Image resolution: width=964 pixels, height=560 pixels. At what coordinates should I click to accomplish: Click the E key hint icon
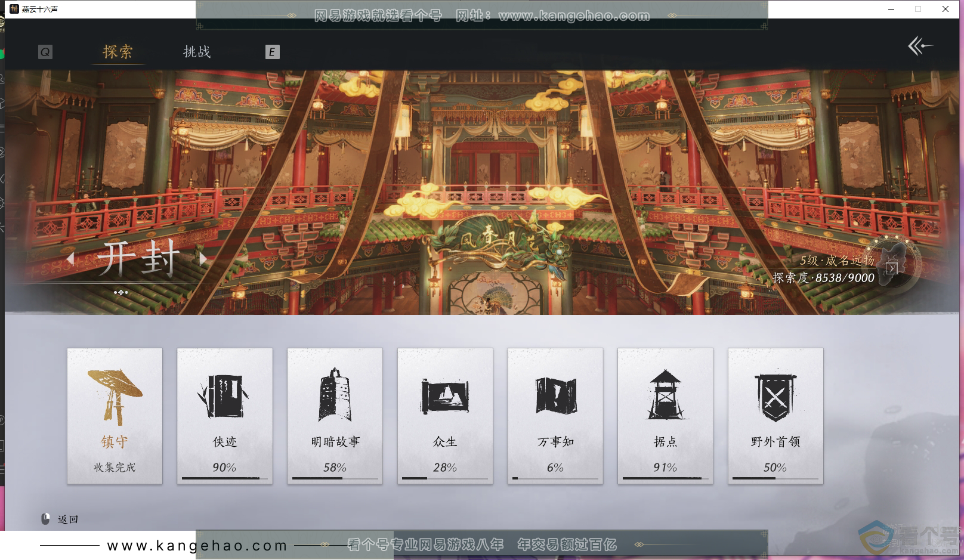(x=272, y=52)
